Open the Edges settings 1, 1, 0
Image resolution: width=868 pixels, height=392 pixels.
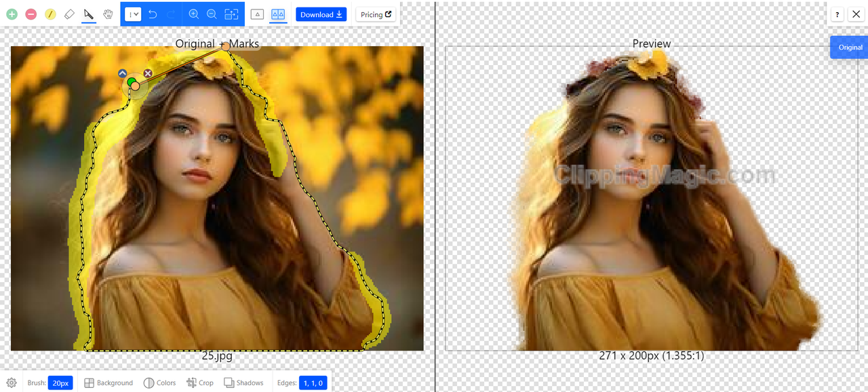(313, 383)
